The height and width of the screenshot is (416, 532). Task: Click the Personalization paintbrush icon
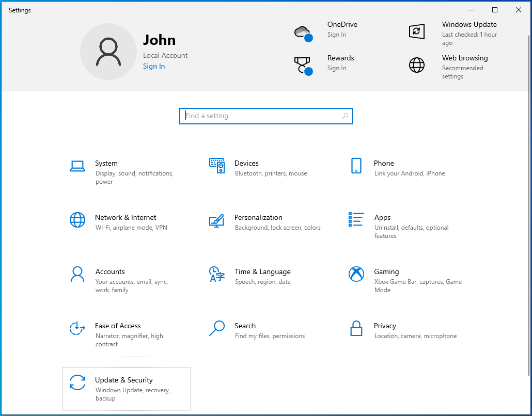point(217,220)
